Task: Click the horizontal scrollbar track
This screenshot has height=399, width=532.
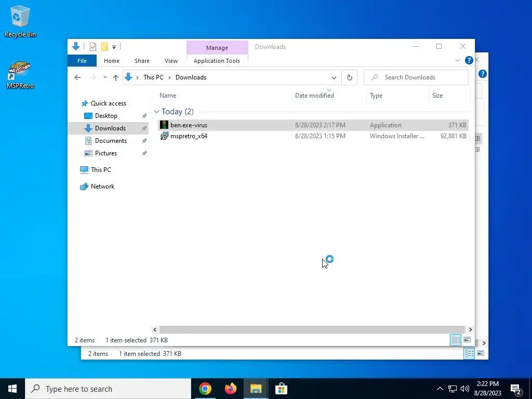Action: pos(312,329)
